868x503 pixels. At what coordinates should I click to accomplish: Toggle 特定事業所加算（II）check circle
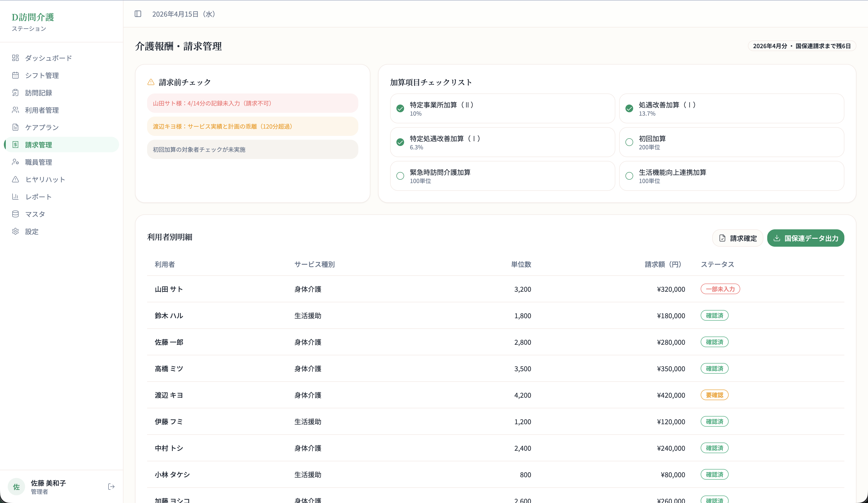(400, 108)
